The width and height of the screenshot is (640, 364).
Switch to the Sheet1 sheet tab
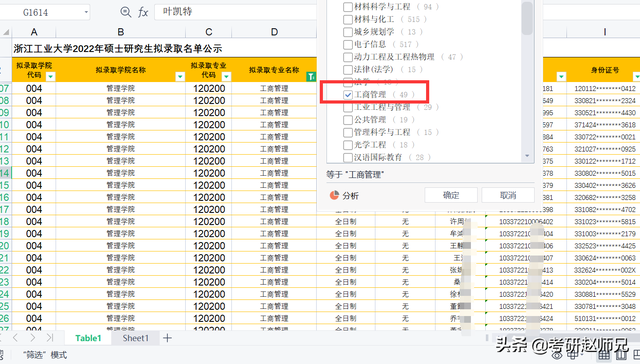[136, 338]
